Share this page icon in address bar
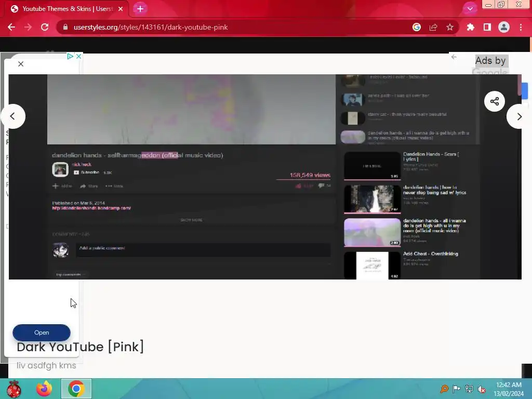The width and height of the screenshot is (532, 399). (433, 27)
